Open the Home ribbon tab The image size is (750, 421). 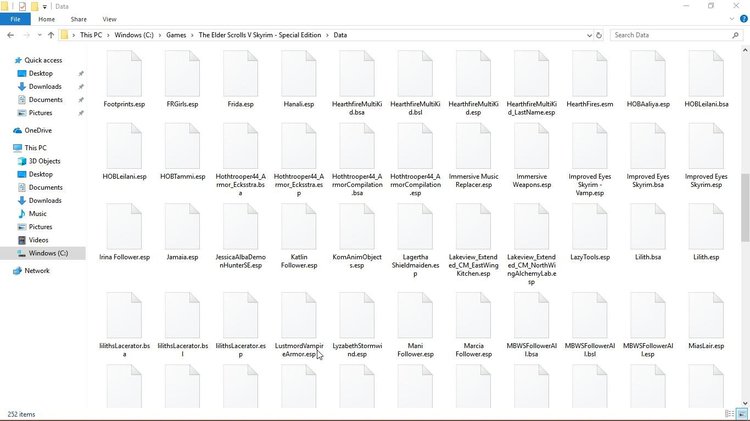pos(46,19)
